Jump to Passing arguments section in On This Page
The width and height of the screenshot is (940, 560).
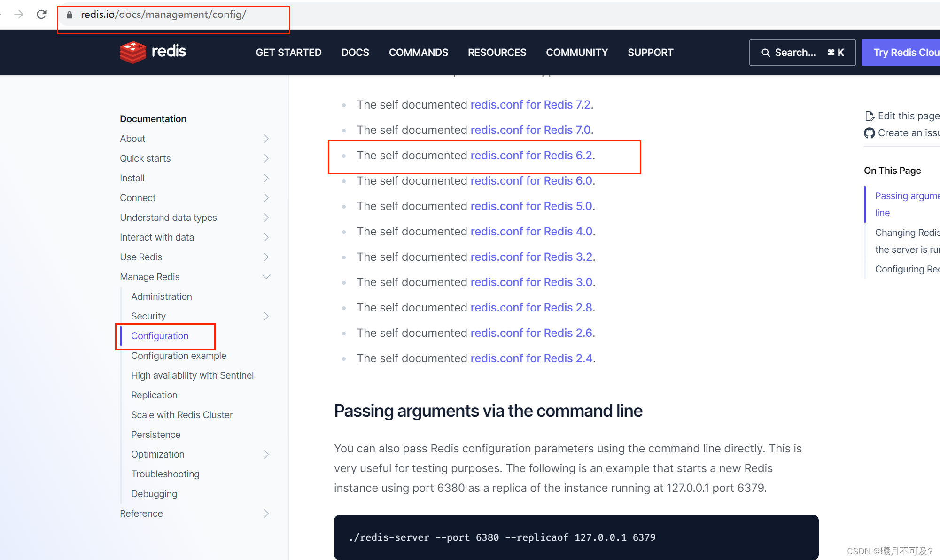tap(907, 204)
